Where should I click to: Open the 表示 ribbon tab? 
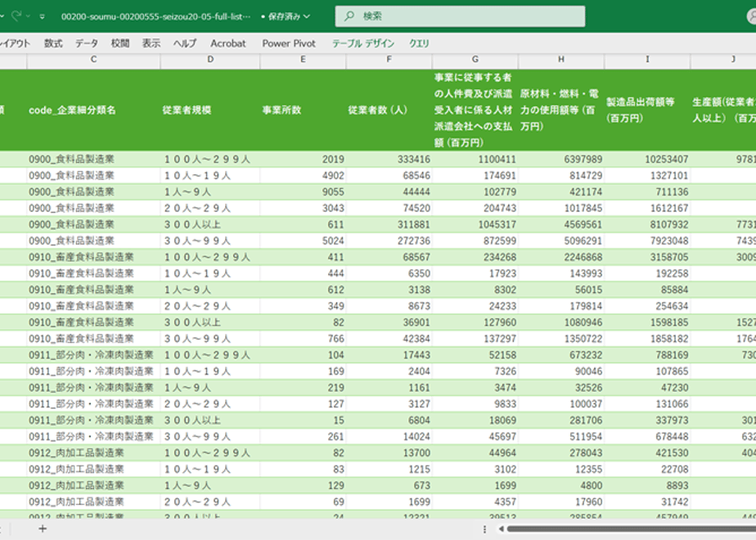tap(151, 43)
